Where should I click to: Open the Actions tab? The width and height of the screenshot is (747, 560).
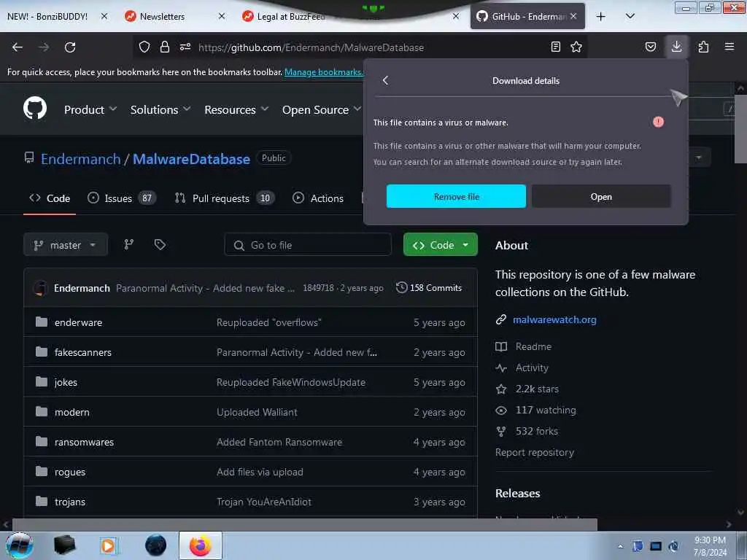click(x=318, y=198)
